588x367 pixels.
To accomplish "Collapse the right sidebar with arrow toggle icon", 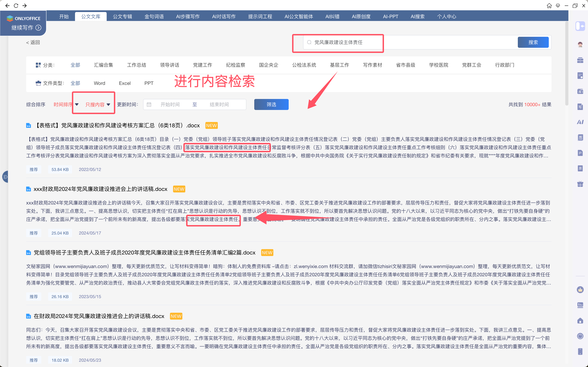I will [580, 26].
